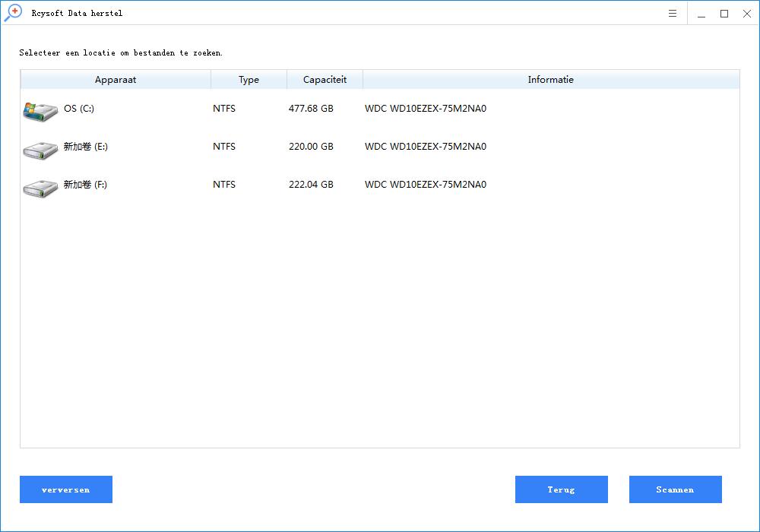Click the Rcysoft magnifier logo icon

point(13,13)
